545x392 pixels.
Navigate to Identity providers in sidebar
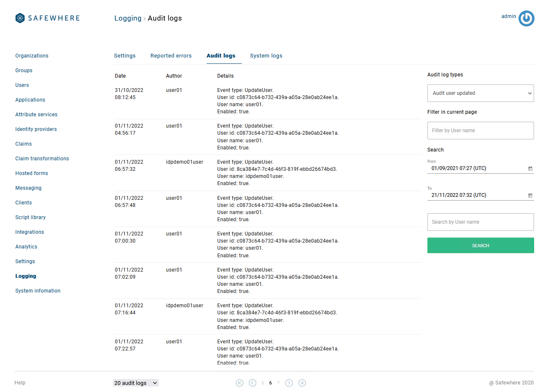[36, 129]
